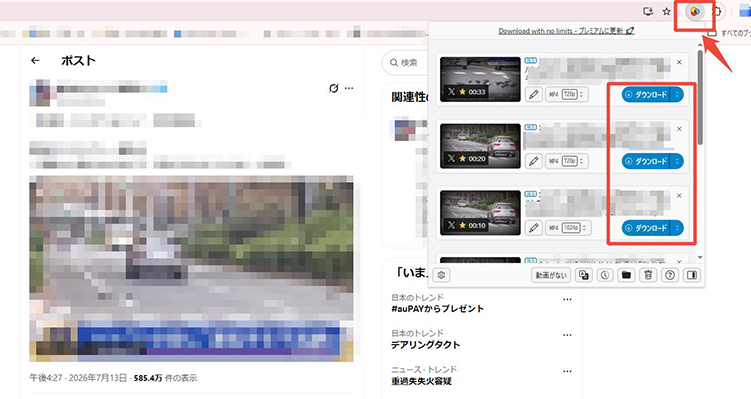The width and height of the screenshot is (751, 399).
Task: Click the X search field (検索)
Action: [405, 63]
